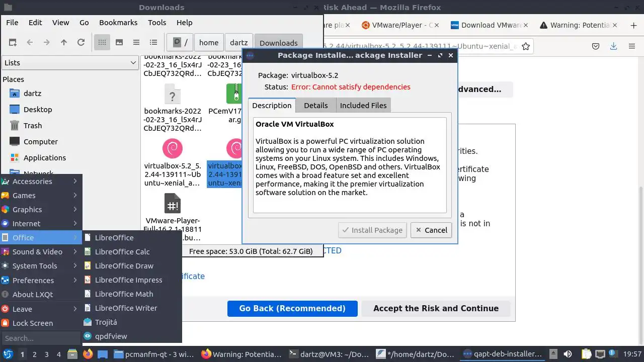
Task: Go to the 'home' path button
Action: click(209, 43)
